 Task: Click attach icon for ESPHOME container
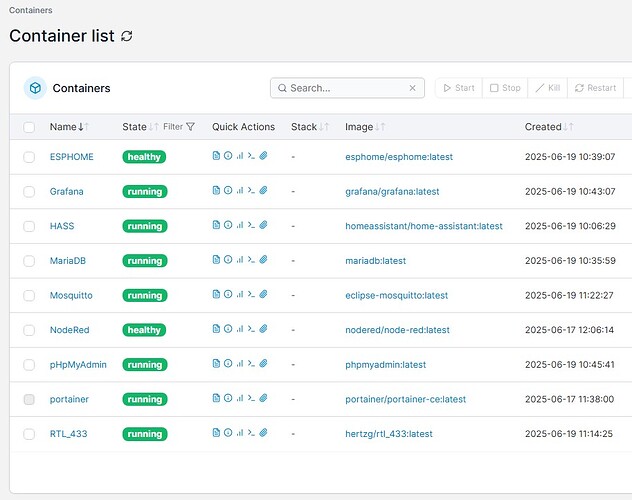(263, 156)
